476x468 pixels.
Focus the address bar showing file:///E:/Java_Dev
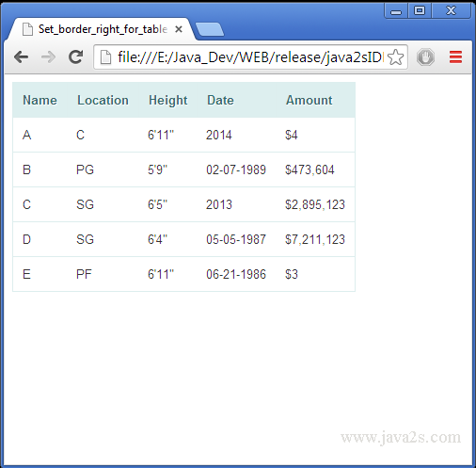250,57
